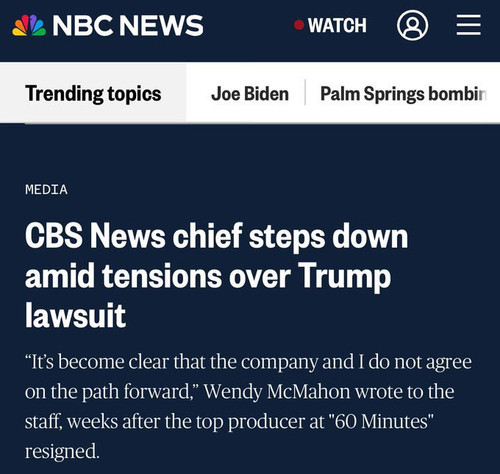Click the red live dot beside Watch
Screen dimensions: 500x474
[x=299, y=25]
